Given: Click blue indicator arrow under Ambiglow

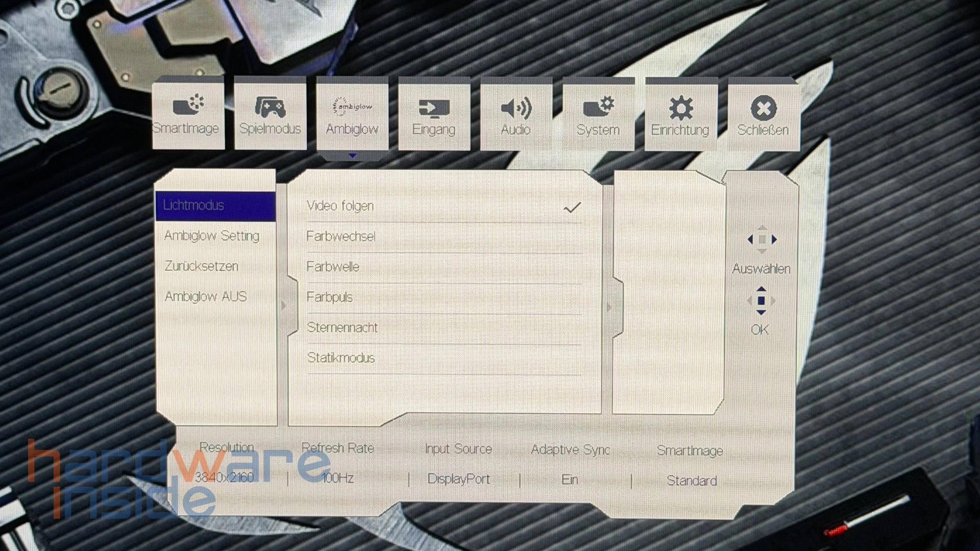Looking at the screenshot, I should (352, 156).
